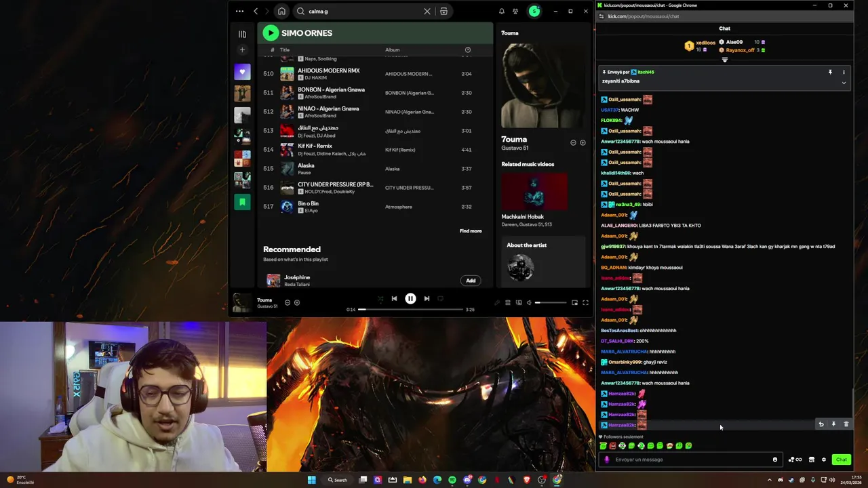868x488 pixels.
Task: Mute Spotify volume speaker icon
Action: pyautogui.click(x=529, y=303)
